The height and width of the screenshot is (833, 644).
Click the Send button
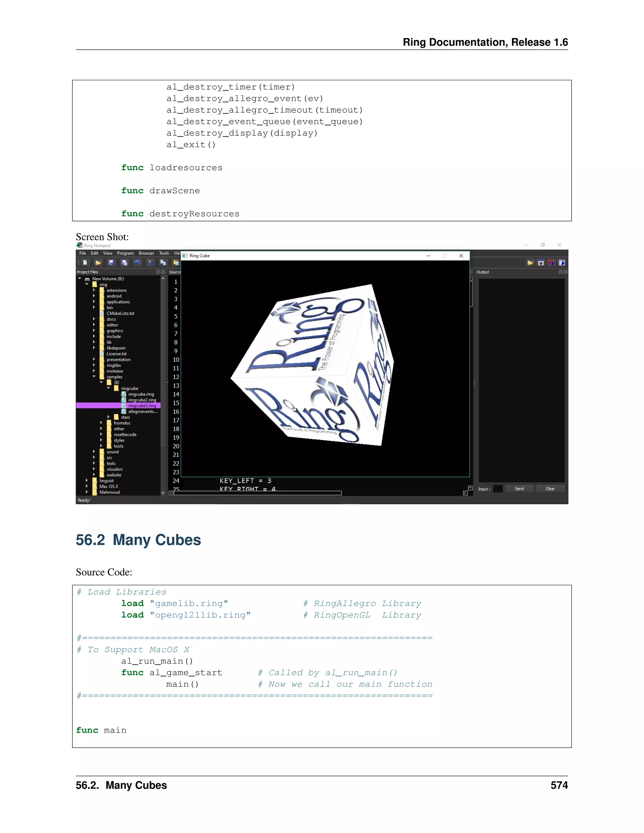coord(519,488)
